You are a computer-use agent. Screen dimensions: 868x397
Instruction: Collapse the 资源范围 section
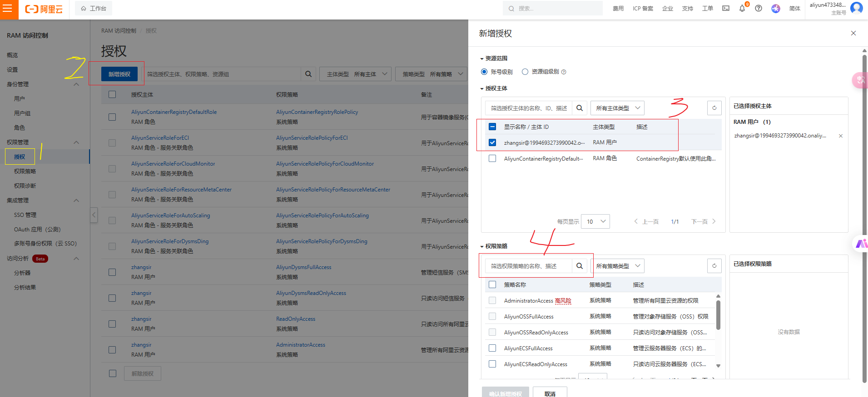pos(482,59)
